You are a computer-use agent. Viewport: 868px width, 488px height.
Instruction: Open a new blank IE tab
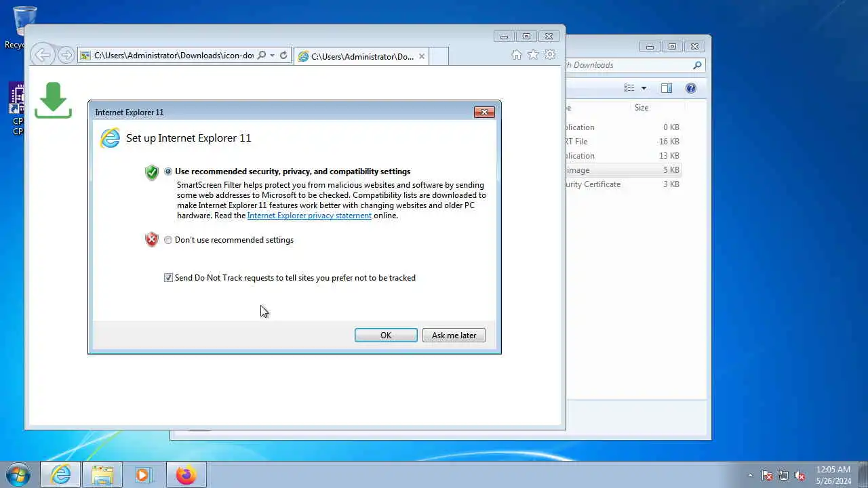(439, 56)
